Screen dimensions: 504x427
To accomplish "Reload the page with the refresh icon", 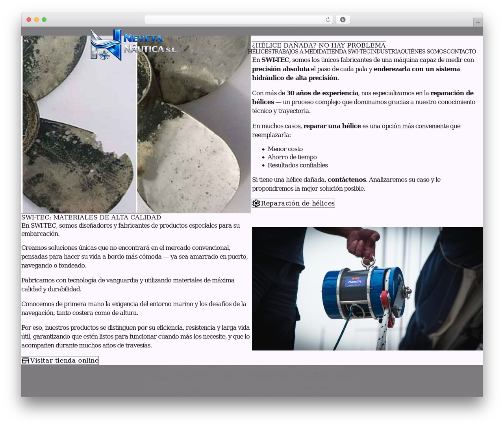I will [x=328, y=20].
